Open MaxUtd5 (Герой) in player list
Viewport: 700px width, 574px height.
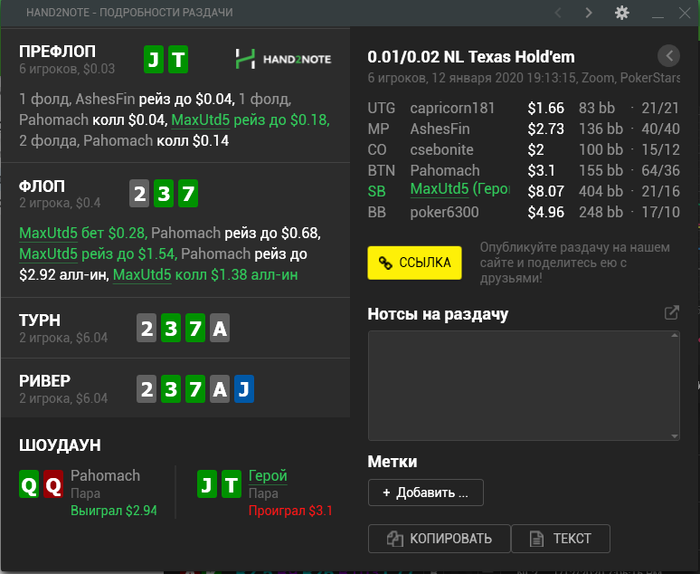pyautogui.click(x=460, y=189)
